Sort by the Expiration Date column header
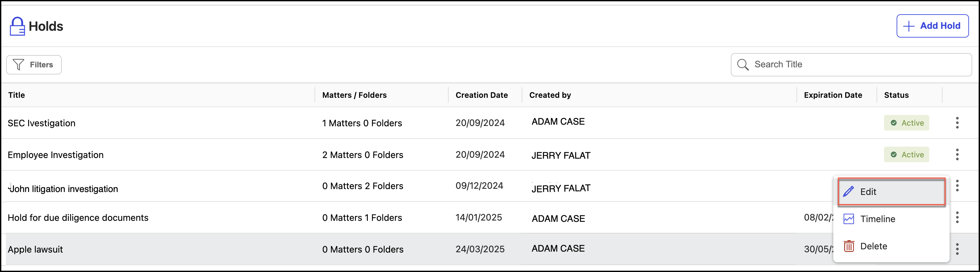 click(x=833, y=95)
